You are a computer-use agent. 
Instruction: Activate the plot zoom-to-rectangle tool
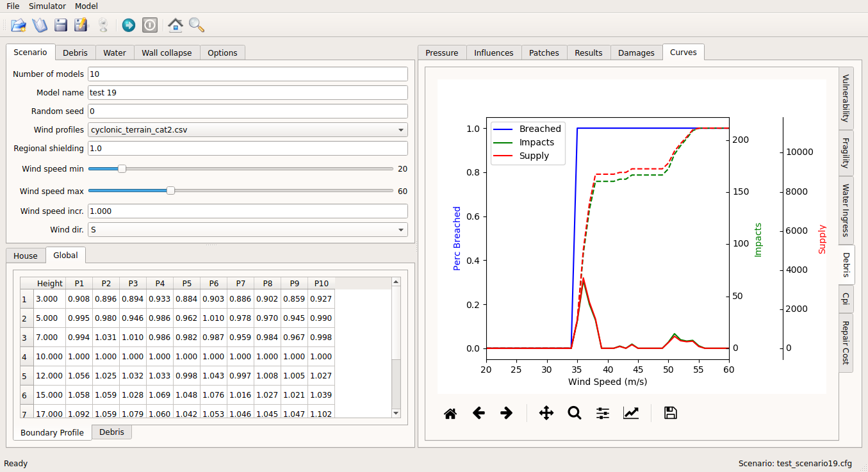575,413
